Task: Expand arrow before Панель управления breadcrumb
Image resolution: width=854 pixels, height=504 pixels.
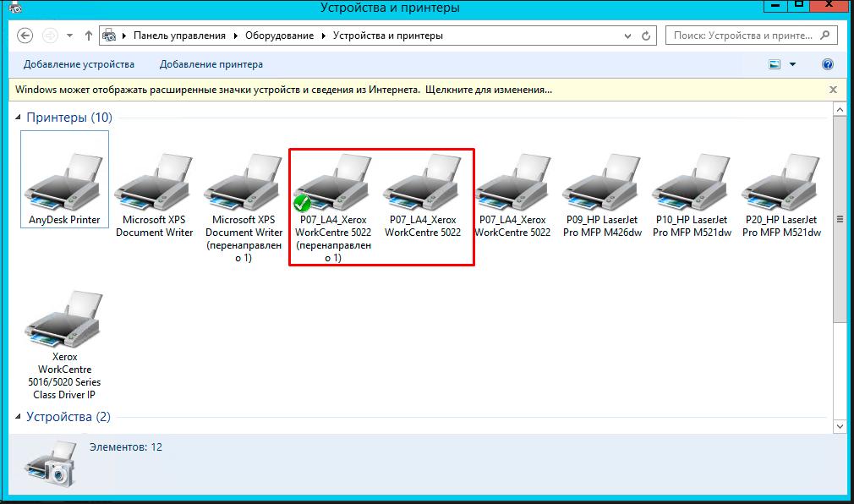Action: [x=124, y=36]
